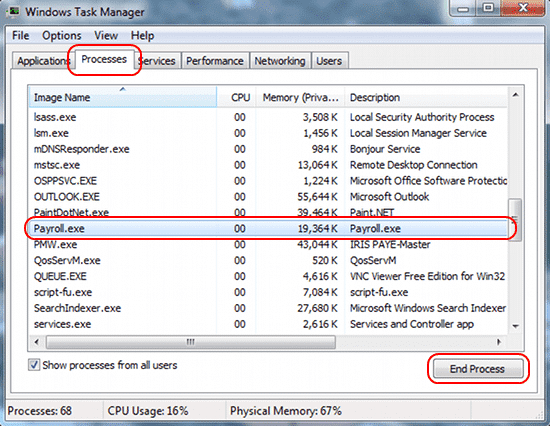Switch to the Networking tab
The width and height of the screenshot is (550, 426).
pyautogui.click(x=280, y=61)
